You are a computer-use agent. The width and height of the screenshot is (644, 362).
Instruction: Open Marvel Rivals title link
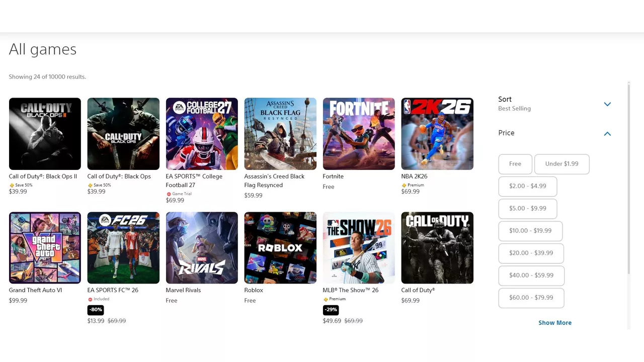[183, 290]
